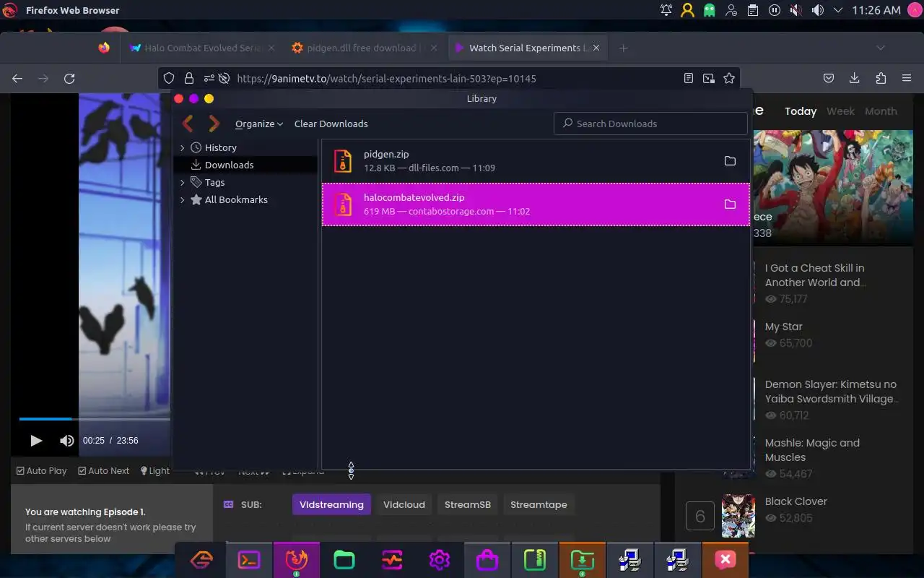Expand the History tree item
The height and width of the screenshot is (578, 924).
[183, 147]
